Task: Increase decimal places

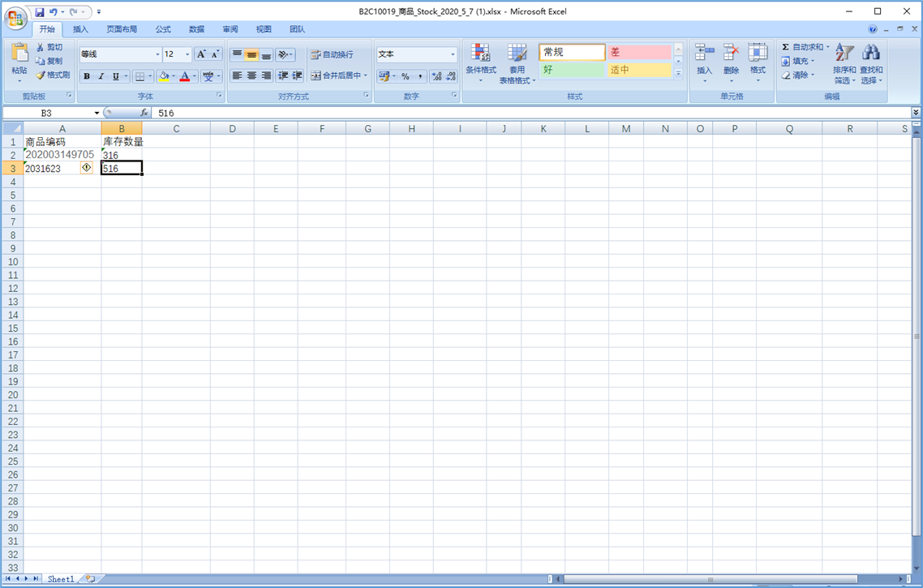Action: 437,76
